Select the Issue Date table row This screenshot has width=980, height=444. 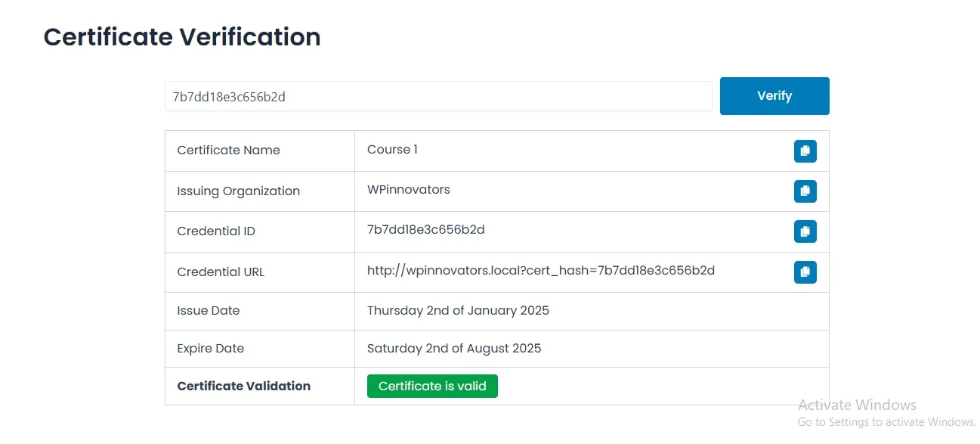pyautogui.click(x=497, y=310)
